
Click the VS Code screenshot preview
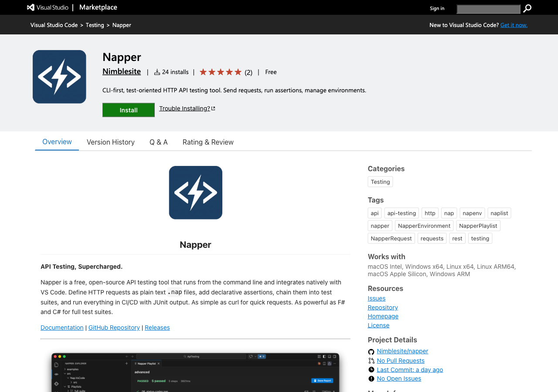pos(195,372)
